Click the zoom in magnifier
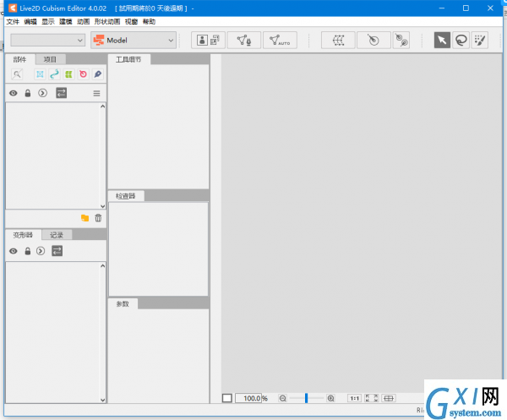Screen dimensions: 507x420 pos(330,398)
